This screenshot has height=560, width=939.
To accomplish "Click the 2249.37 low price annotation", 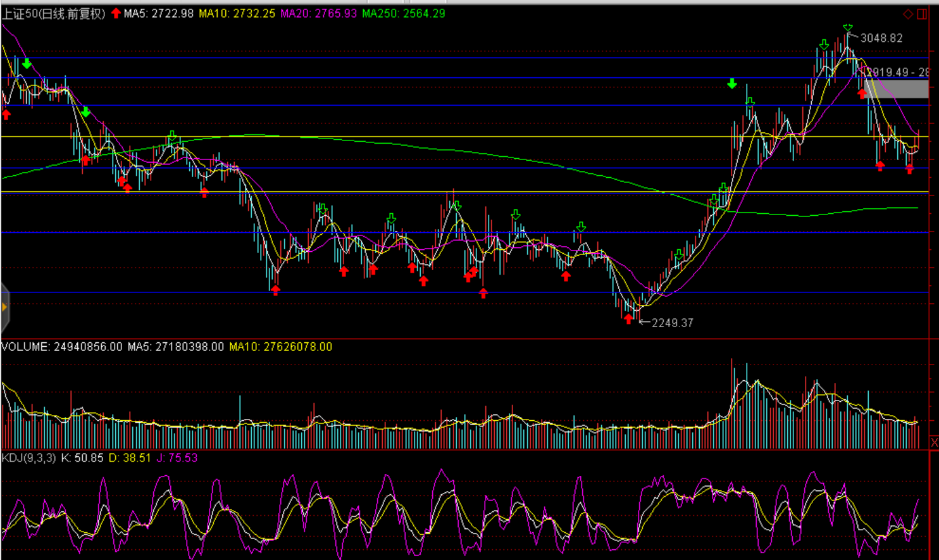I will [672, 323].
